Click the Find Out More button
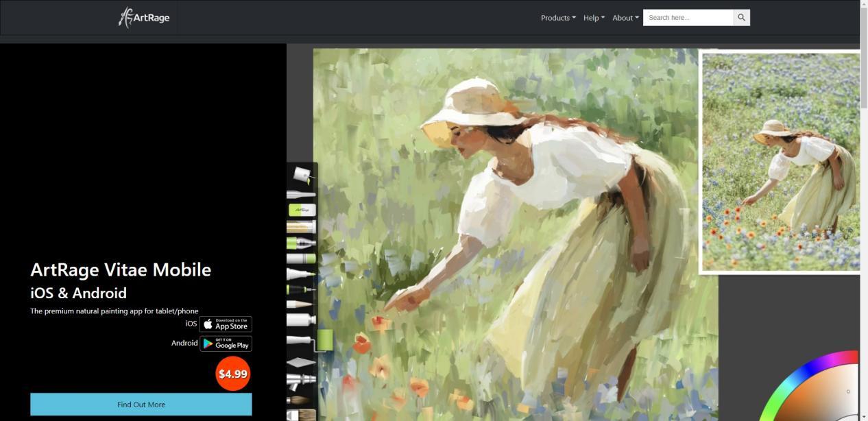 pyautogui.click(x=141, y=405)
